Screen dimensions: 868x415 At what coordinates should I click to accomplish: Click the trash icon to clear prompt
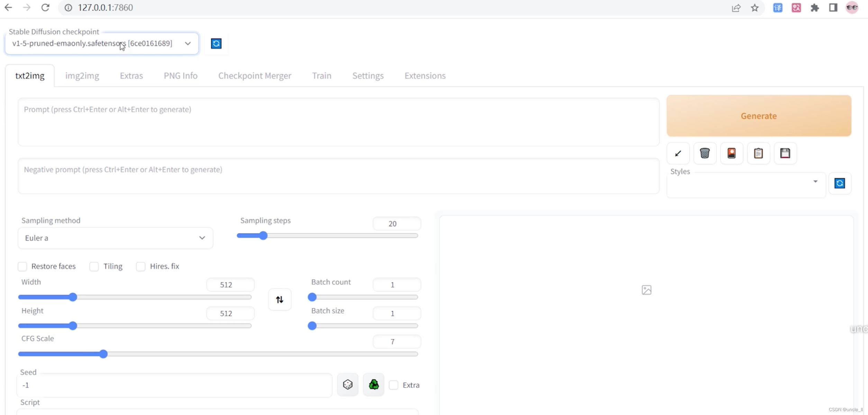pos(705,153)
